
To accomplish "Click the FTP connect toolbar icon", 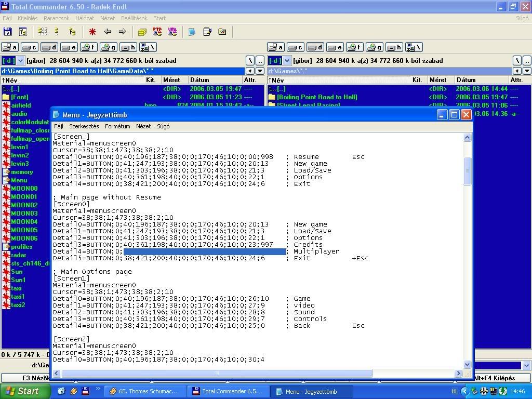I will [x=157, y=32].
